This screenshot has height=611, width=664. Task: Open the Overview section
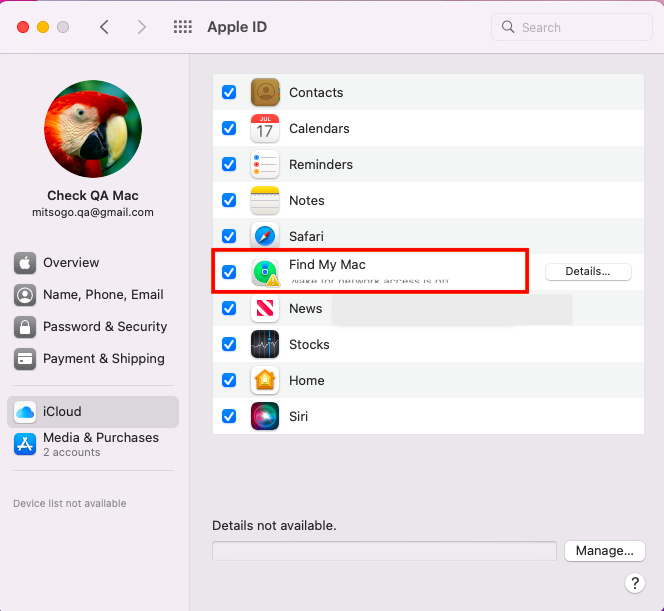point(93,263)
